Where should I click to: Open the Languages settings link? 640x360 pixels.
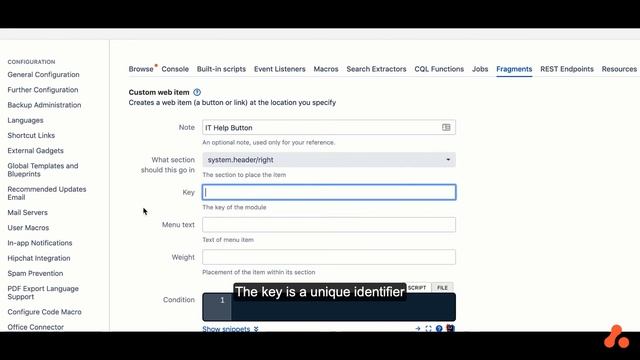25,120
